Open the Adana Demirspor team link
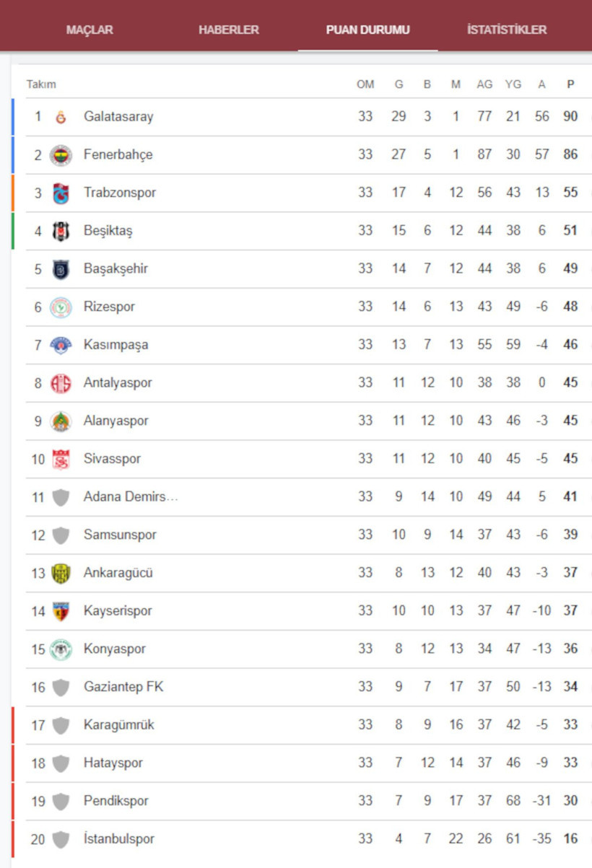This screenshot has width=592, height=868. (x=131, y=496)
